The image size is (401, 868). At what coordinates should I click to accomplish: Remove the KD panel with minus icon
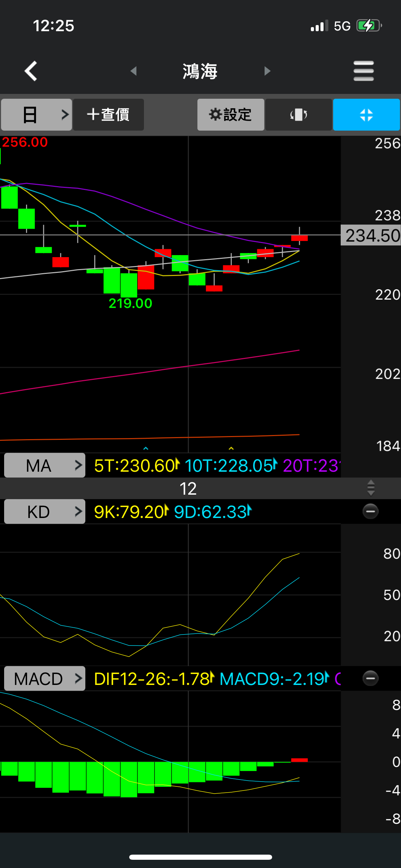370,511
